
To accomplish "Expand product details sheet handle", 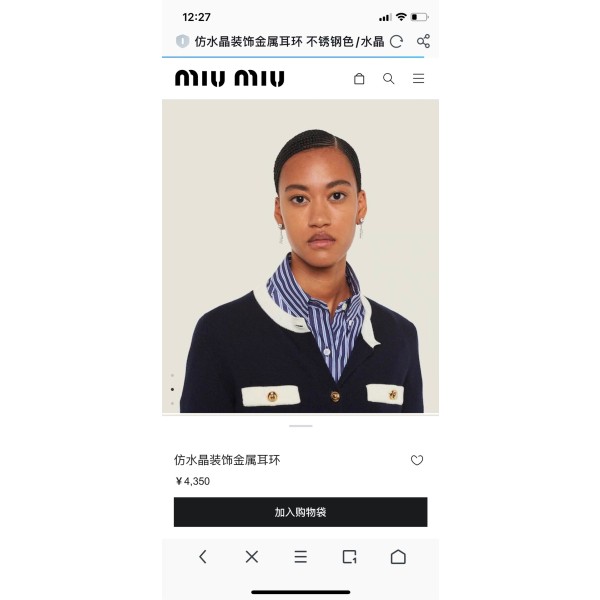I will coord(301,426).
